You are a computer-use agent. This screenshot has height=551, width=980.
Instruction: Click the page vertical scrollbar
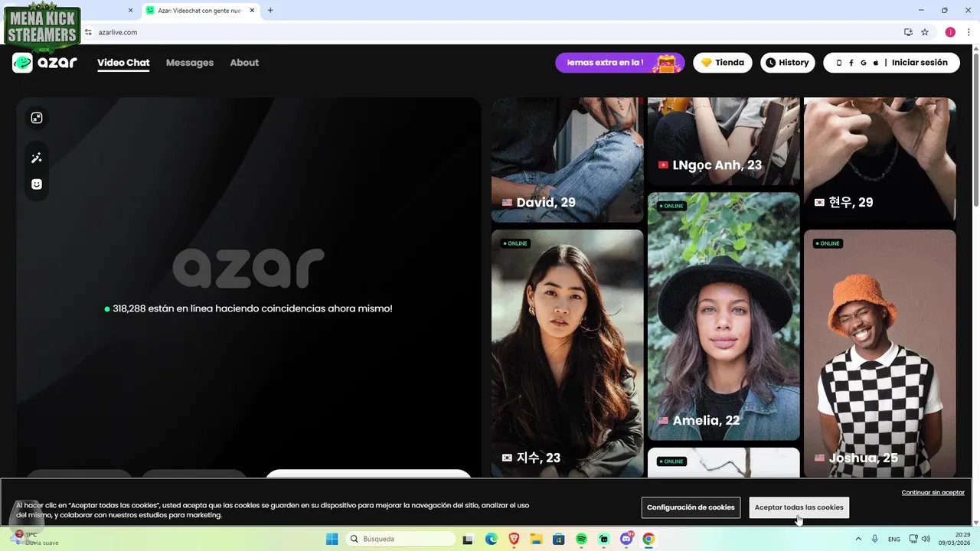coord(975,129)
